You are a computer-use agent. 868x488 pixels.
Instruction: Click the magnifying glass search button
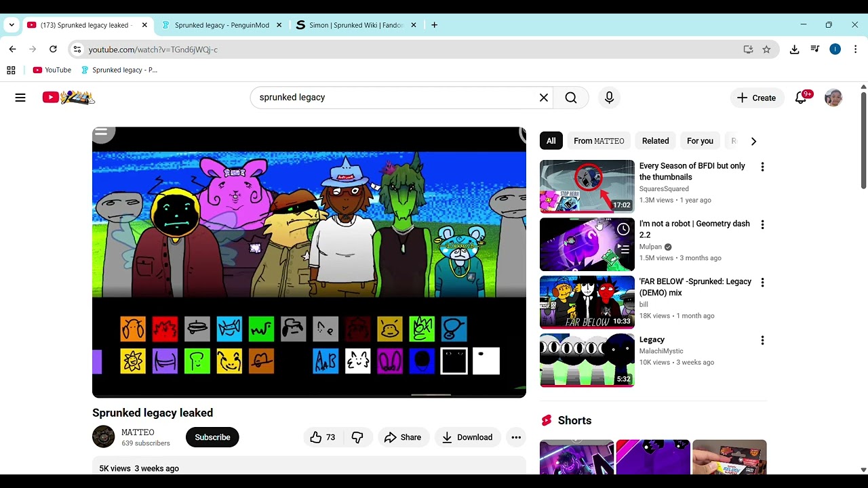coord(571,98)
